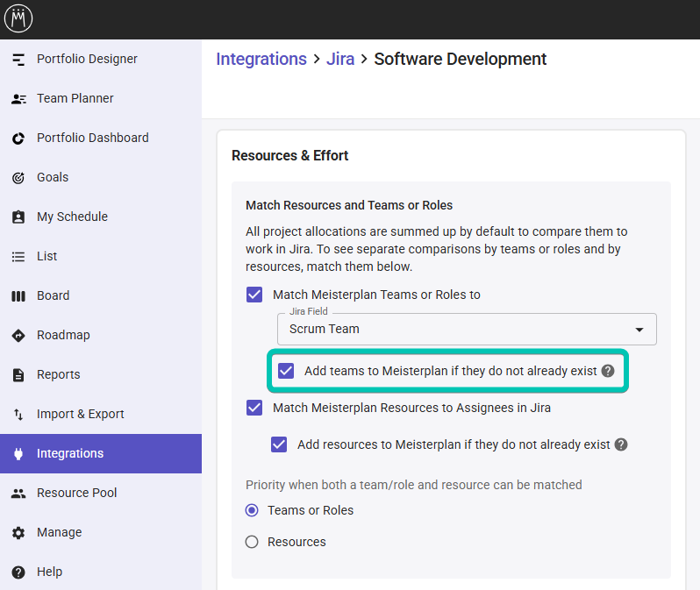Image resolution: width=700 pixels, height=590 pixels.
Task: Click the Match Resources and Teams or Roles heading
Action: coord(349,205)
